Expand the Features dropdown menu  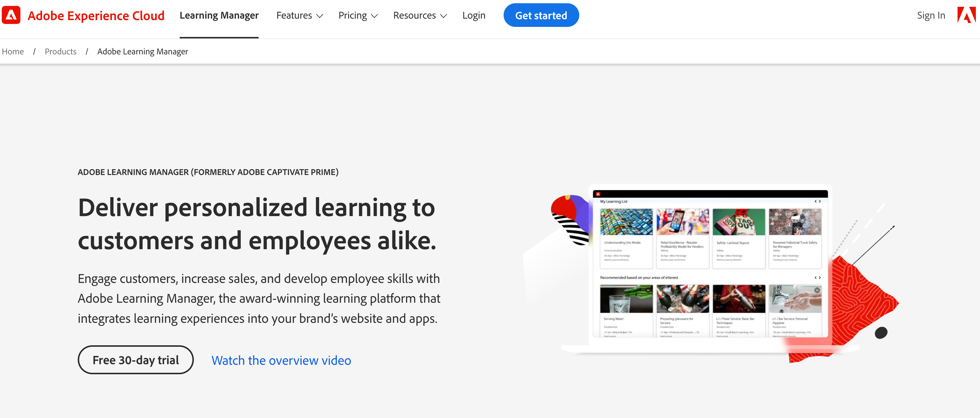[x=299, y=15]
